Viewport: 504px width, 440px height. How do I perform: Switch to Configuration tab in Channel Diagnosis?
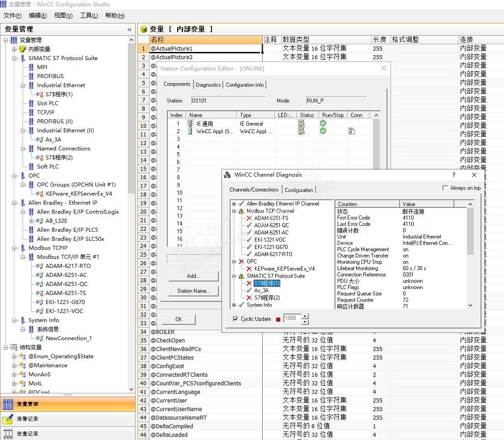[299, 190]
